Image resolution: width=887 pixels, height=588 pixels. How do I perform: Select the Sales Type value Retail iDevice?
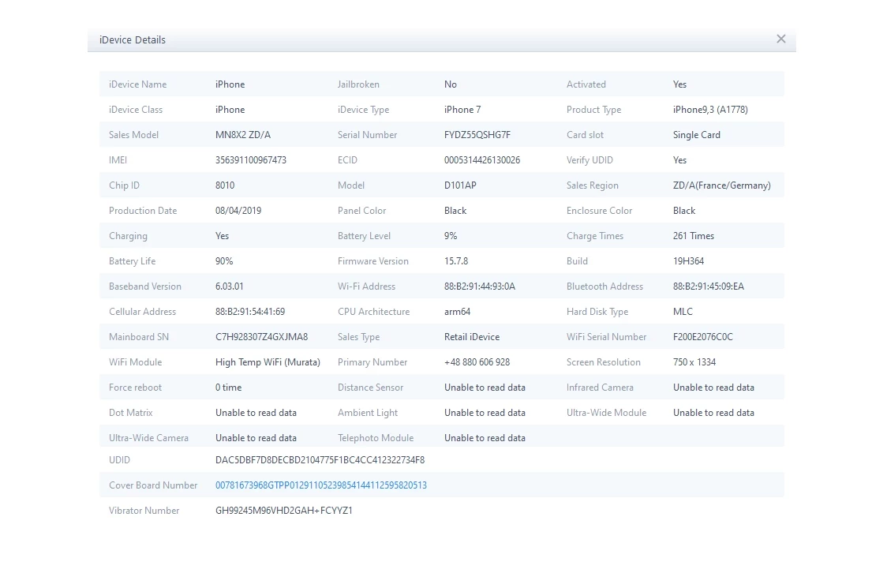pos(472,337)
